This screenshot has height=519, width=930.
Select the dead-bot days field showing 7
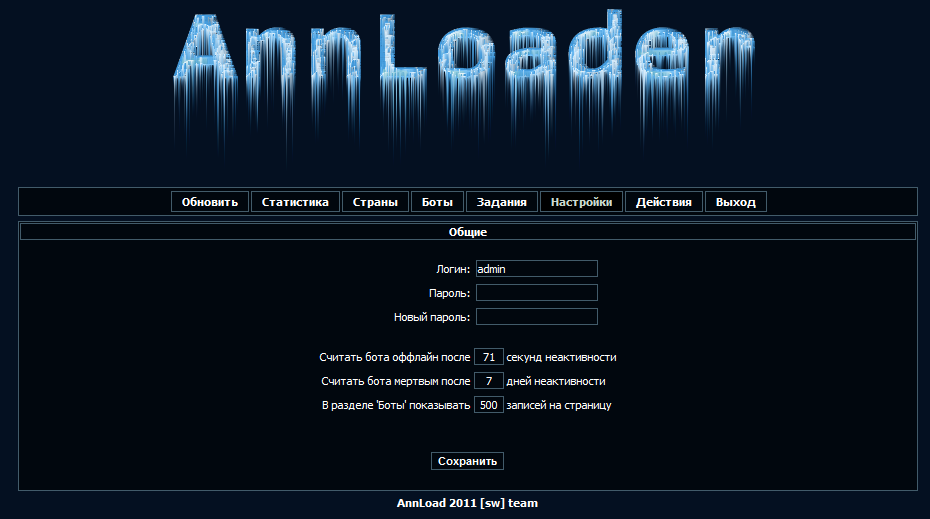[489, 381]
